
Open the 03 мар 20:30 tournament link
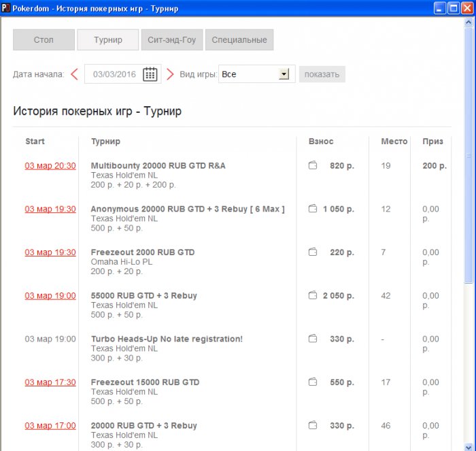[x=50, y=166]
